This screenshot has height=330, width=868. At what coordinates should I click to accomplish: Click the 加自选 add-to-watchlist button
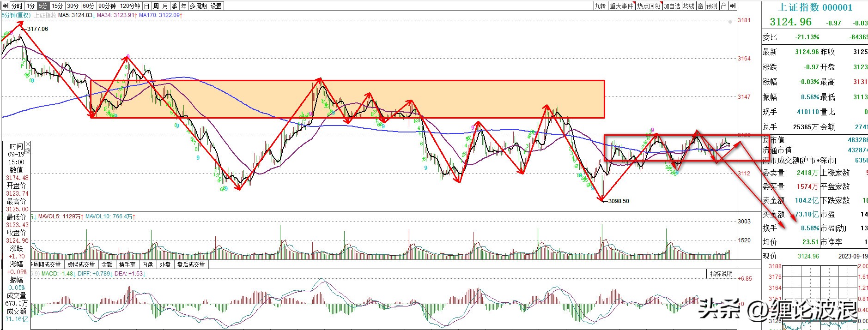pos(672,6)
